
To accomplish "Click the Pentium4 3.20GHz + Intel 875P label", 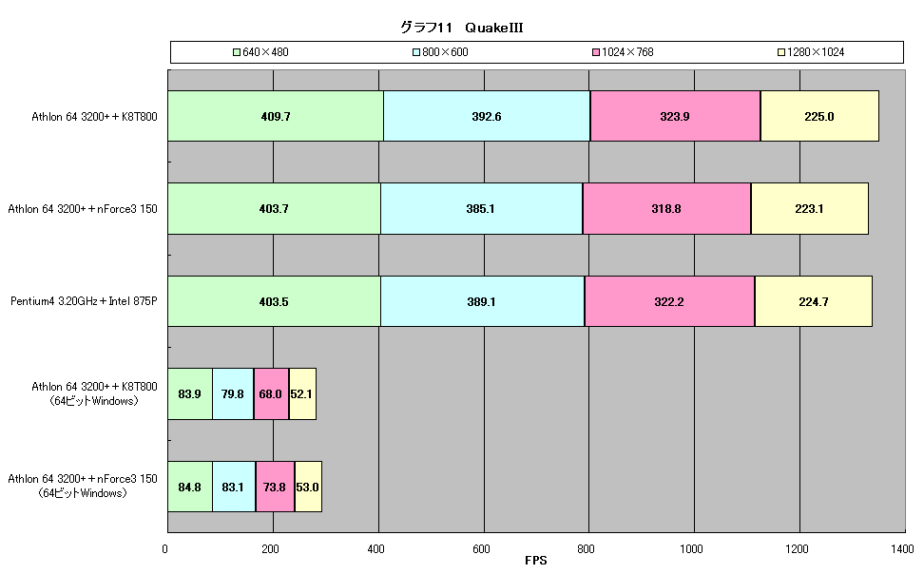I will click(x=84, y=301).
